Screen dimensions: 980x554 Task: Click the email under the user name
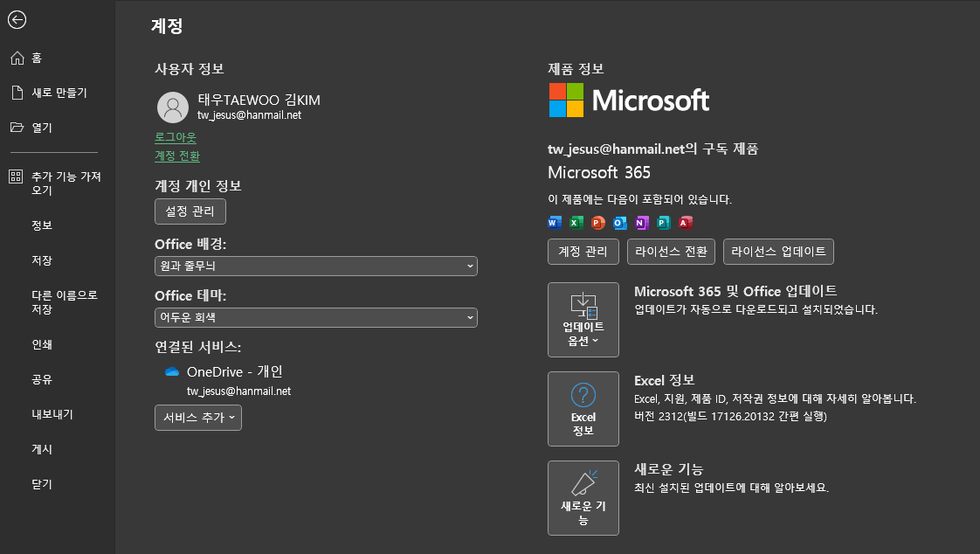(250, 115)
